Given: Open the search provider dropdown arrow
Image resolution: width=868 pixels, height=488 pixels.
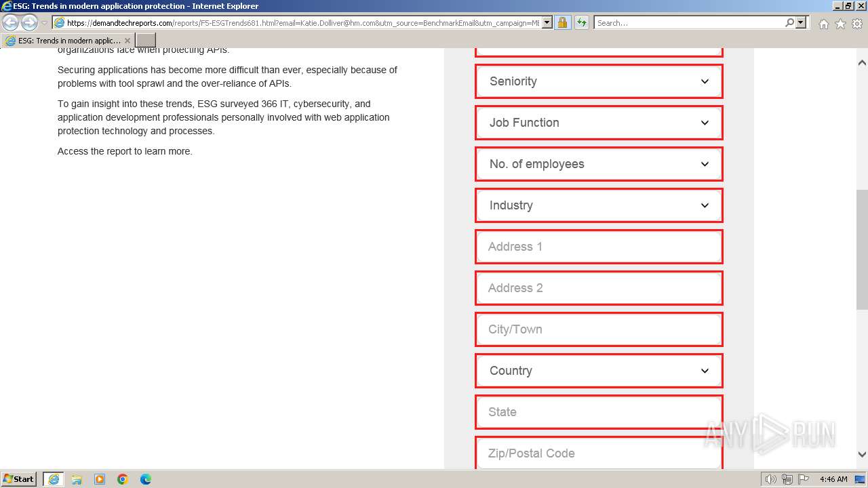Looking at the screenshot, I should 801,23.
